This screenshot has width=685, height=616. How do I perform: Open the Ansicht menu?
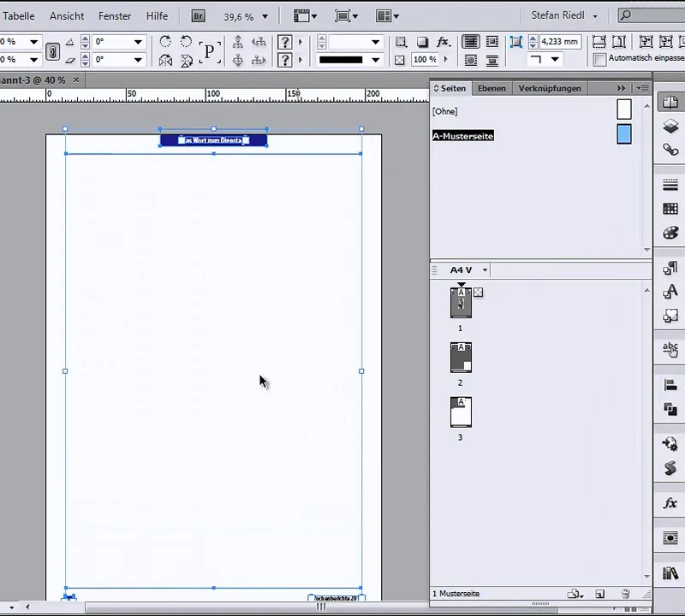pyautogui.click(x=67, y=16)
